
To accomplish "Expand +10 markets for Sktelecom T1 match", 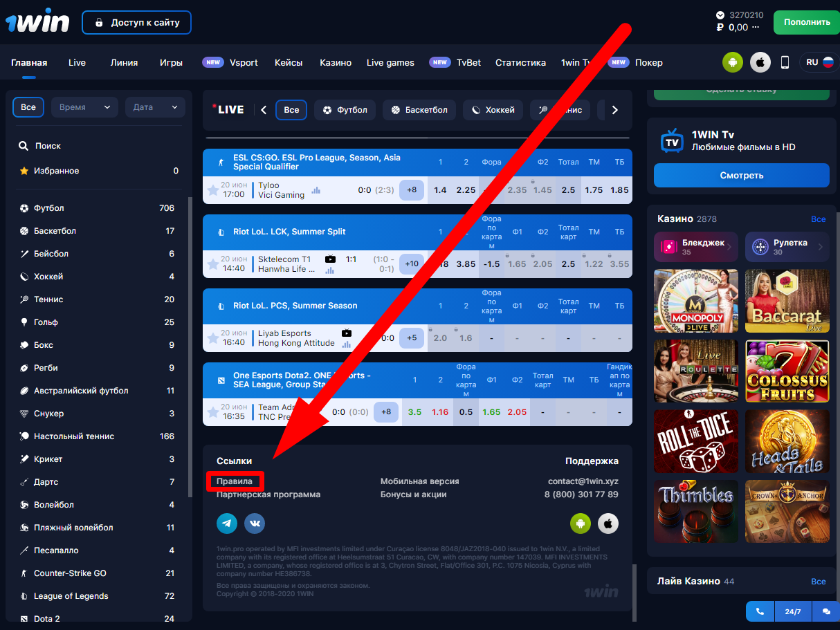I will tap(412, 264).
